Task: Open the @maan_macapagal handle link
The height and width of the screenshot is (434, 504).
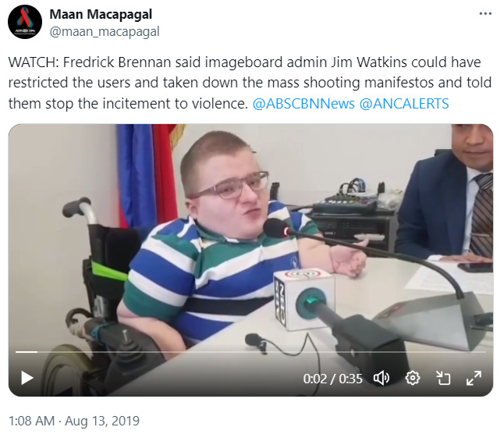Action: 105,31
